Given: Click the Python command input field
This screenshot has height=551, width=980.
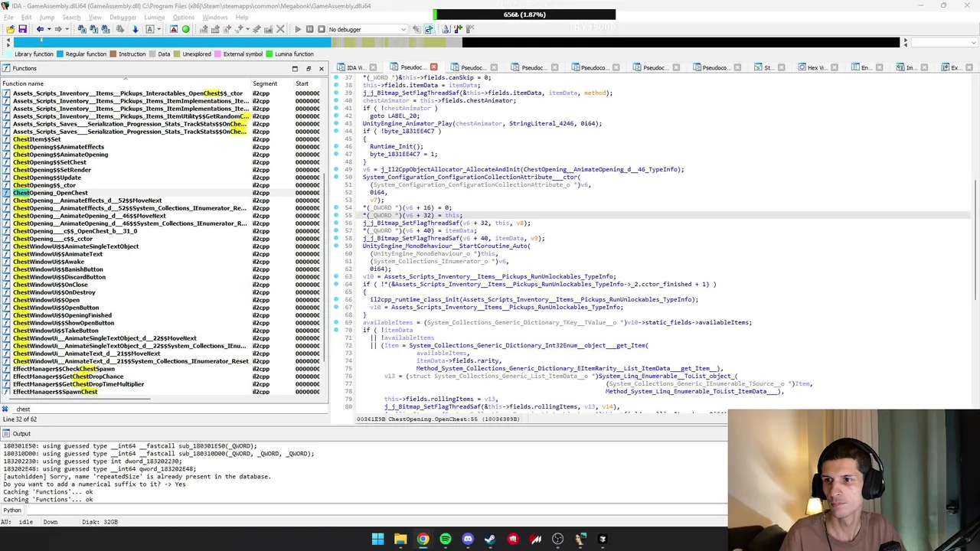Looking at the screenshot, I should (375, 510).
